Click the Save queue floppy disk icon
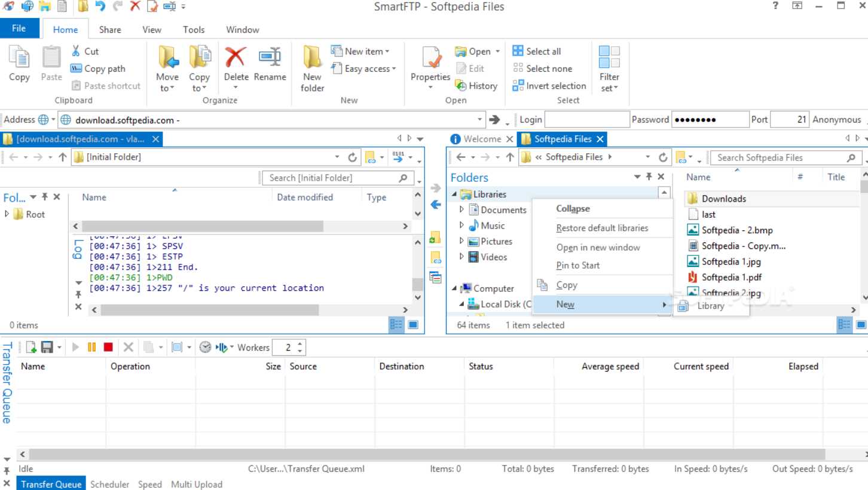The width and height of the screenshot is (868, 490). click(46, 347)
